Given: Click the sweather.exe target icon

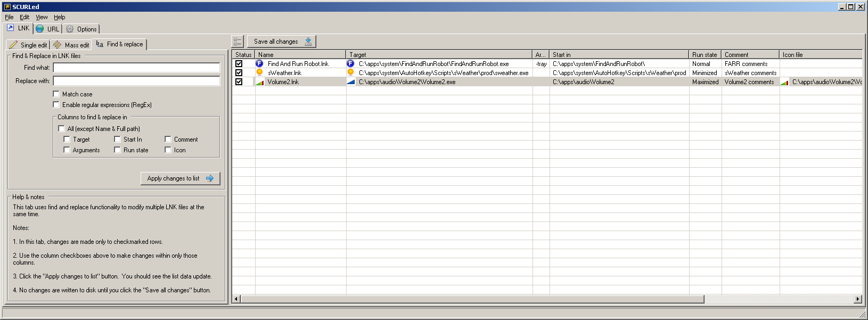Looking at the screenshot, I should point(350,72).
